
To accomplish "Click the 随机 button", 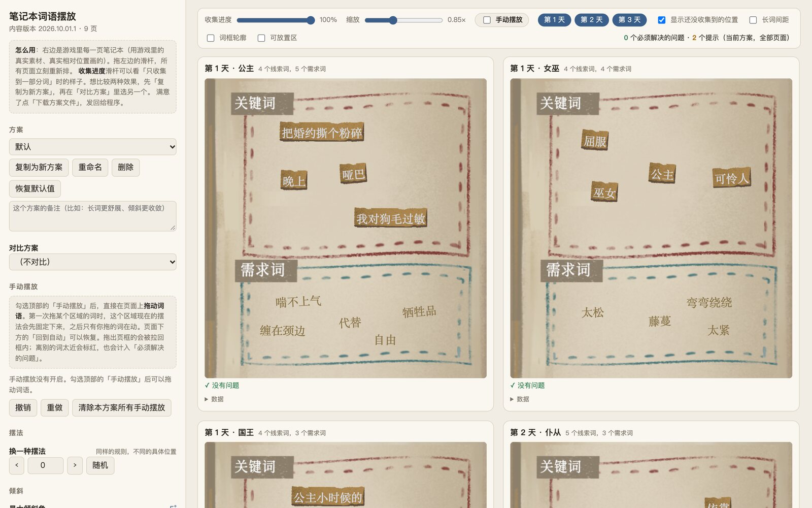I will point(100,465).
